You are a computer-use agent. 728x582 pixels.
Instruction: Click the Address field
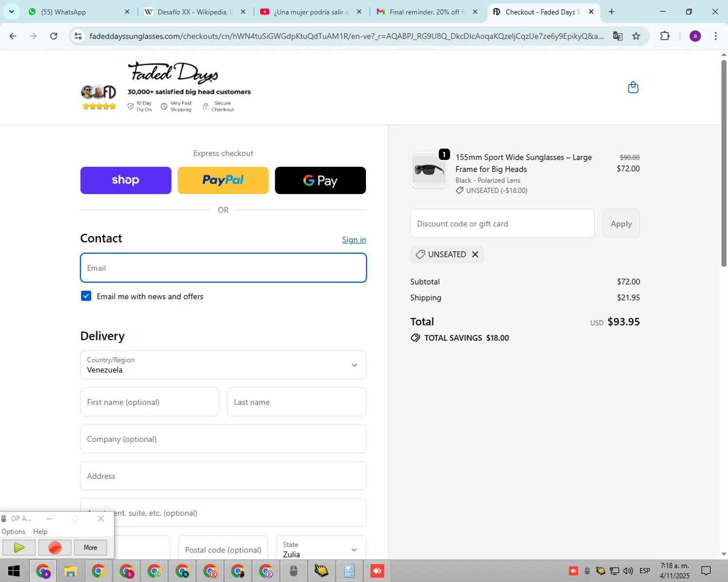tap(223, 476)
